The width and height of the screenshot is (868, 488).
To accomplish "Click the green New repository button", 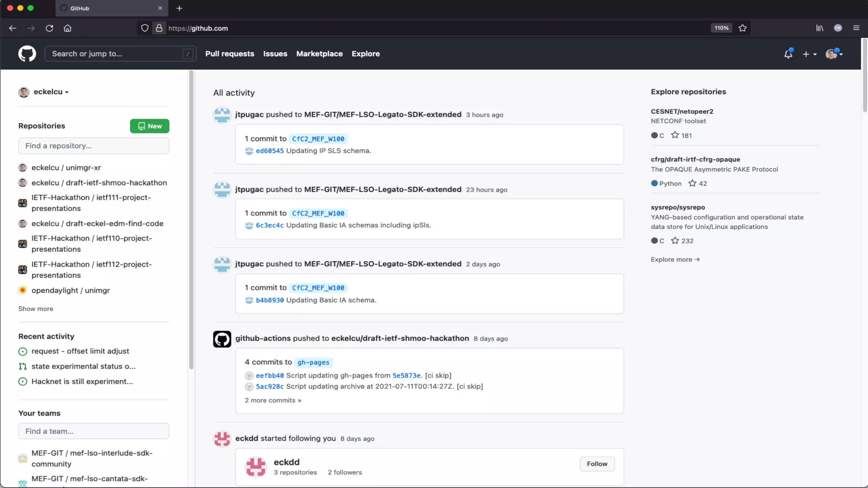I will click(x=150, y=126).
